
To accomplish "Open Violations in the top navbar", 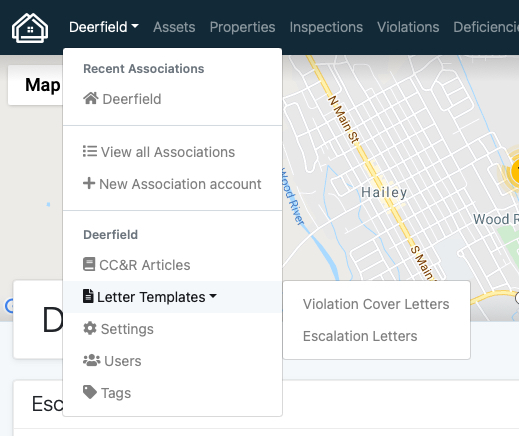I will coord(408,27).
